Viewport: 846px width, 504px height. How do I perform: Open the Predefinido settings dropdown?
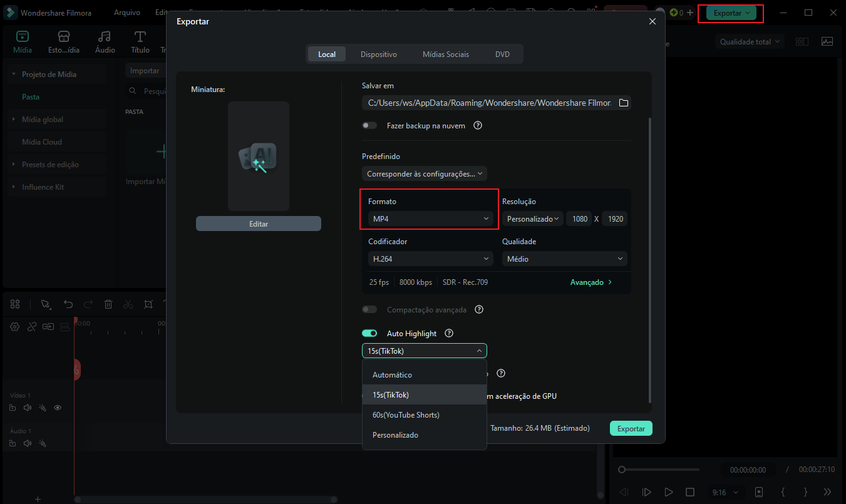425,173
